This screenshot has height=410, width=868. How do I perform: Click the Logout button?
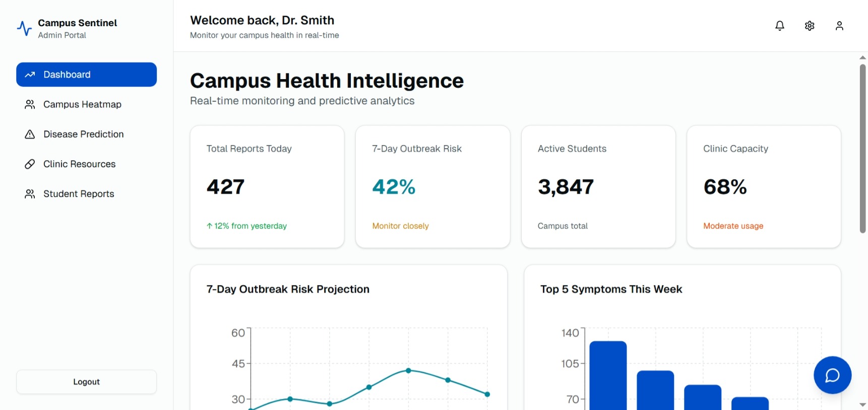point(86,382)
